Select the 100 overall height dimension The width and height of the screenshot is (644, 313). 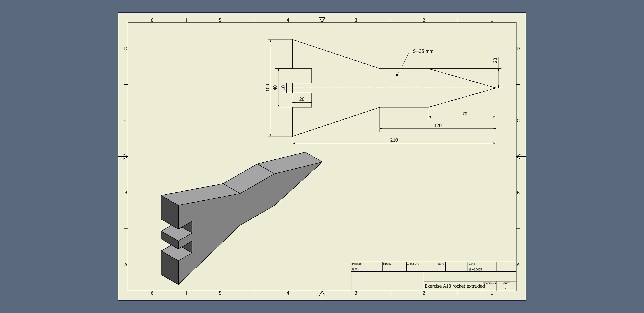[268, 88]
